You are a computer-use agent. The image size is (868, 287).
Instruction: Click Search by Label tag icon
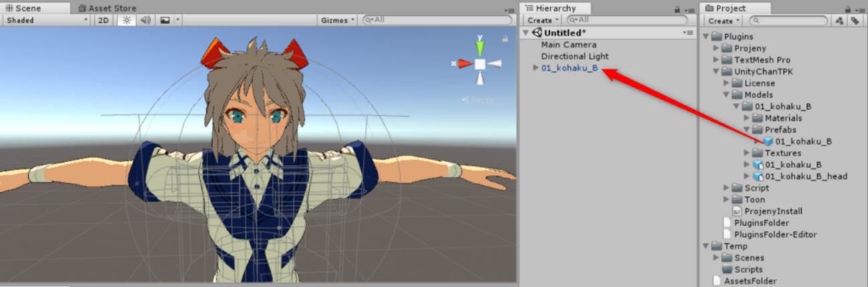pyautogui.click(x=855, y=21)
